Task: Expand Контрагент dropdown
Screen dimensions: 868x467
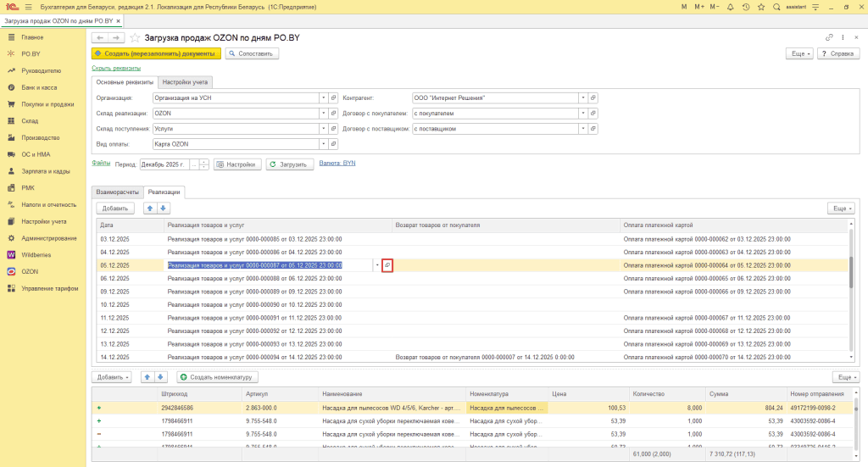Action: [583, 98]
